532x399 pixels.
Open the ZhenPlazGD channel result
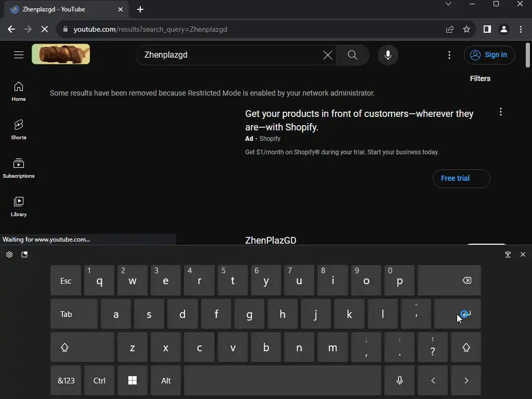(271, 240)
